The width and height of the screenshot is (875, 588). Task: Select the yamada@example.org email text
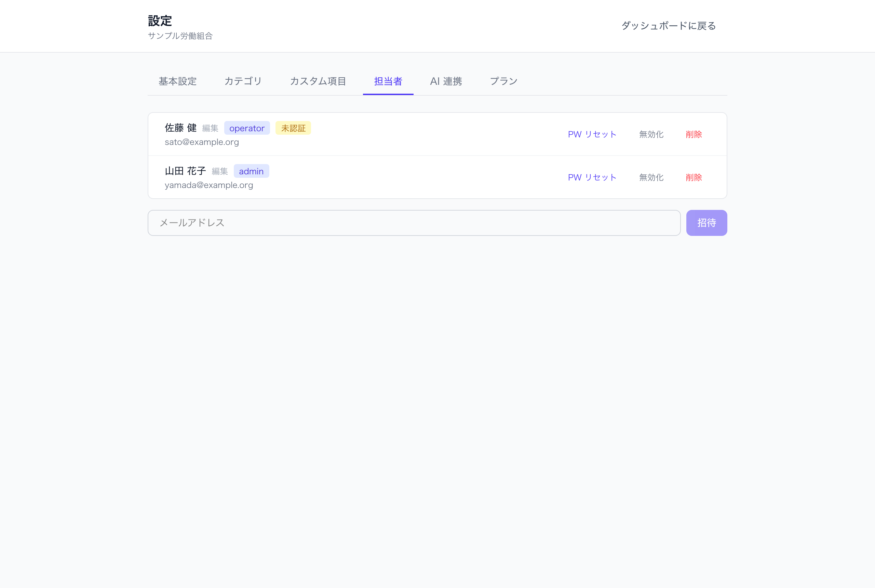tap(209, 185)
